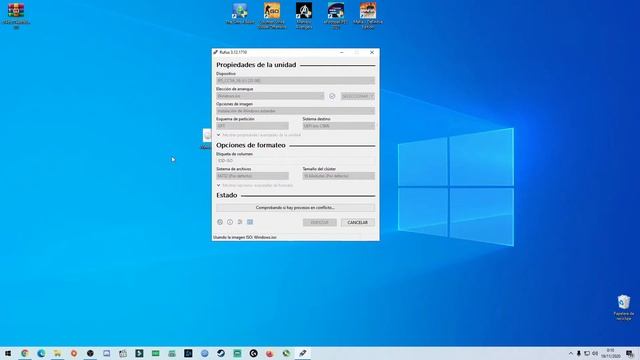
Task: Open the Esquema de partición dropdown
Action: tap(252, 126)
